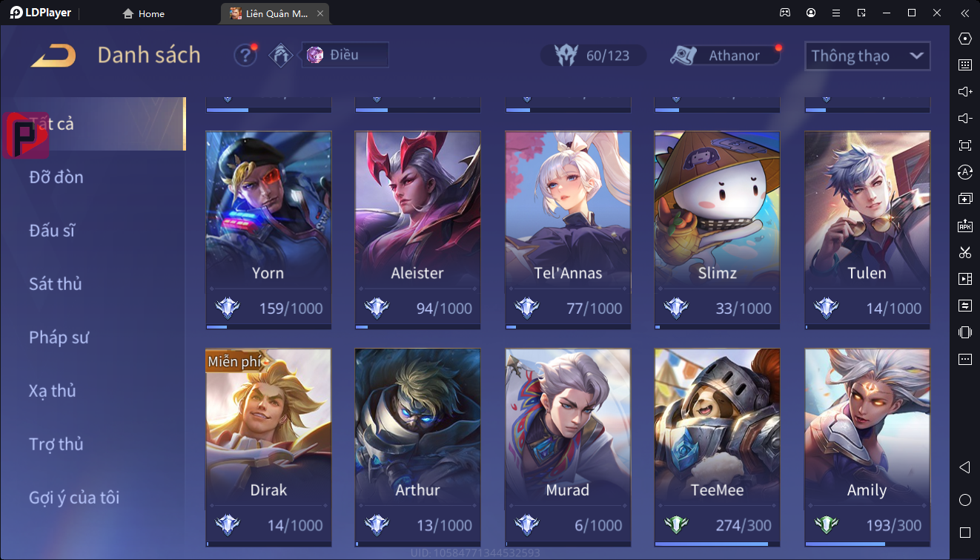Click LDPlayer scissors screenshot icon

click(x=965, y=252)
